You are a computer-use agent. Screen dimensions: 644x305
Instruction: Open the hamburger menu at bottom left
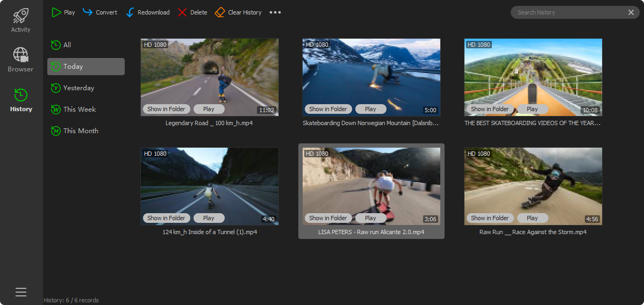pos(21,292)
